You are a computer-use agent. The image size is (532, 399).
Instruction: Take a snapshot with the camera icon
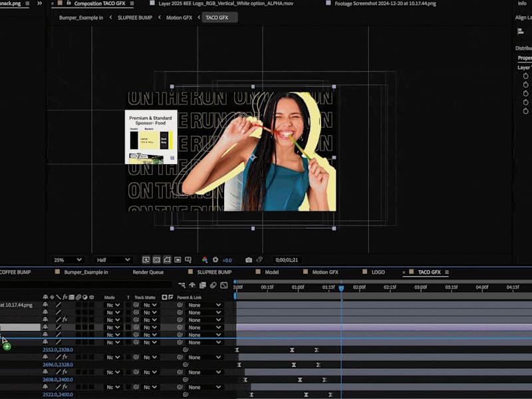click(x=249, y=260)
